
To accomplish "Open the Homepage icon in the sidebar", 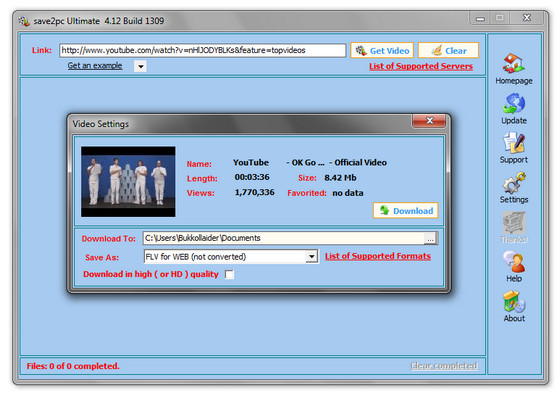I will 514,63.
